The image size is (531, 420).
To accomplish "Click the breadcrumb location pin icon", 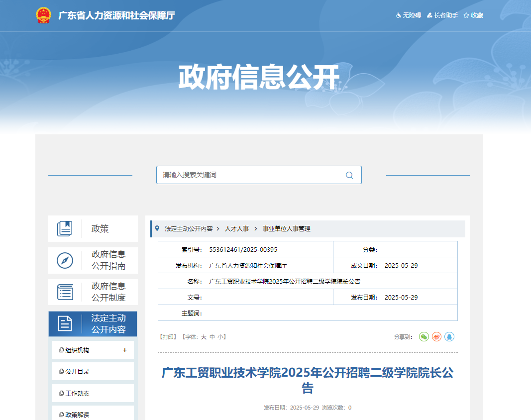I will (157, 228).
